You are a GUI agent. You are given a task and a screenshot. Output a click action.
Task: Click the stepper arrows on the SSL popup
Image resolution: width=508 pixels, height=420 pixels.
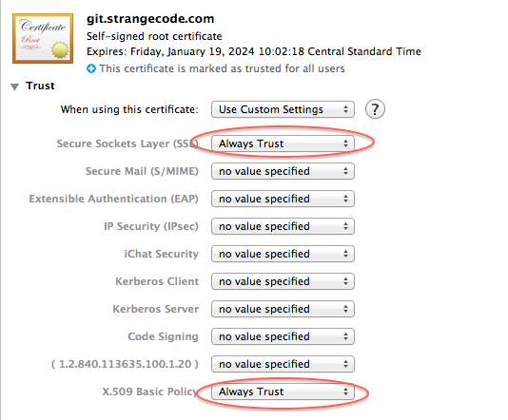point(345,143)
